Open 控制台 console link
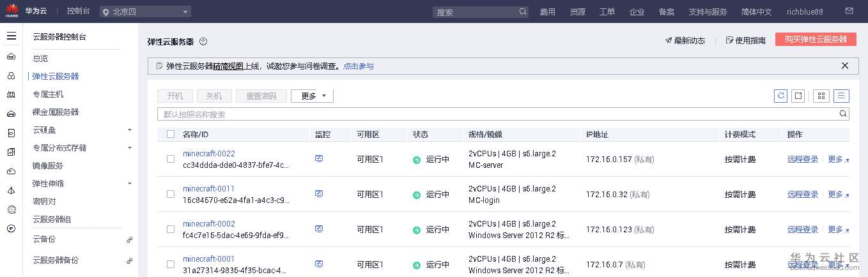The height and width of the screenshot is (277, 868). [x=79, y=11]
